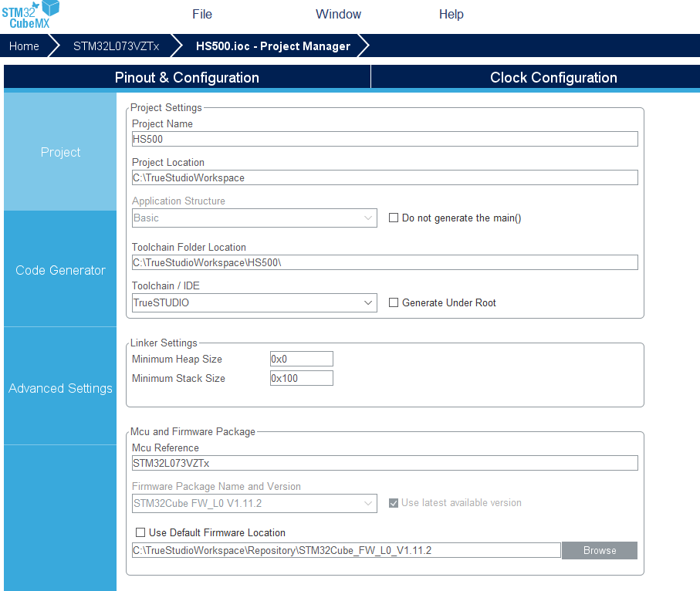700x591 pixels.
Task: Select the Project side tab
Action: pos(60,152)
